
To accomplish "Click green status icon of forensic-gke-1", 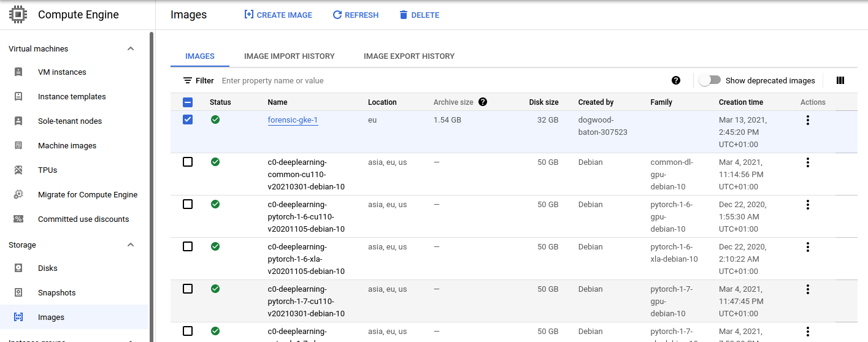I will click(x=215, y=120).
